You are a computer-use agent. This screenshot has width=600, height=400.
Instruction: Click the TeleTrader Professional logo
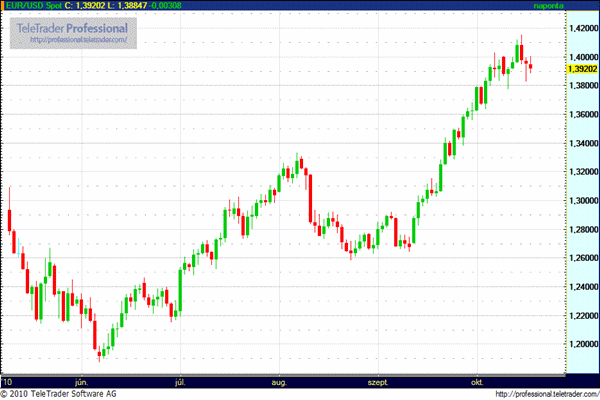(72, 28)
